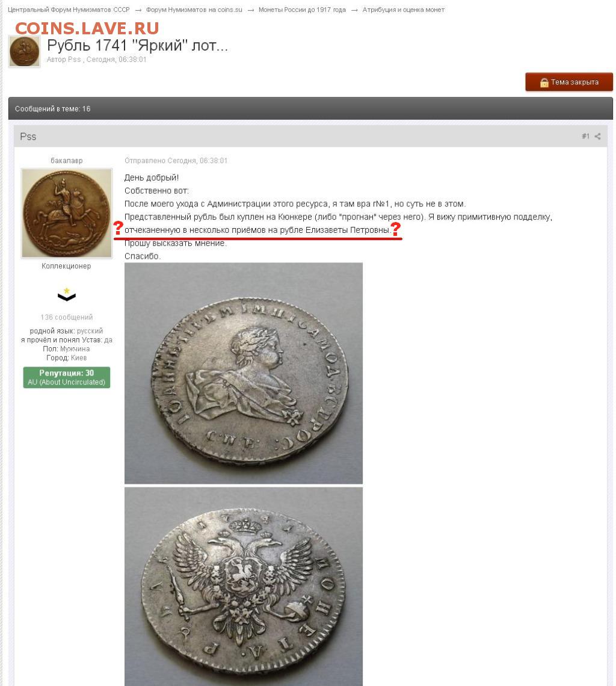Open the large copper coin user avatar
The image size is (616, 686).
[x=67, y=213]
